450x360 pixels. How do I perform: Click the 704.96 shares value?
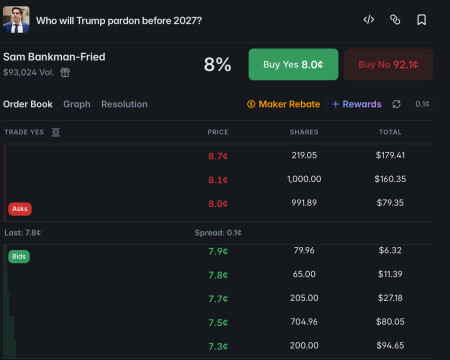click(304, 322)
